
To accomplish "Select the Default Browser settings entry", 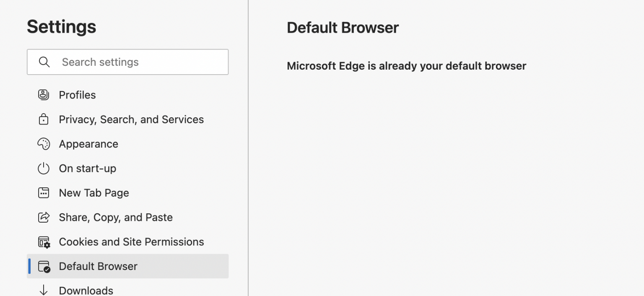I will pos(98,266).
